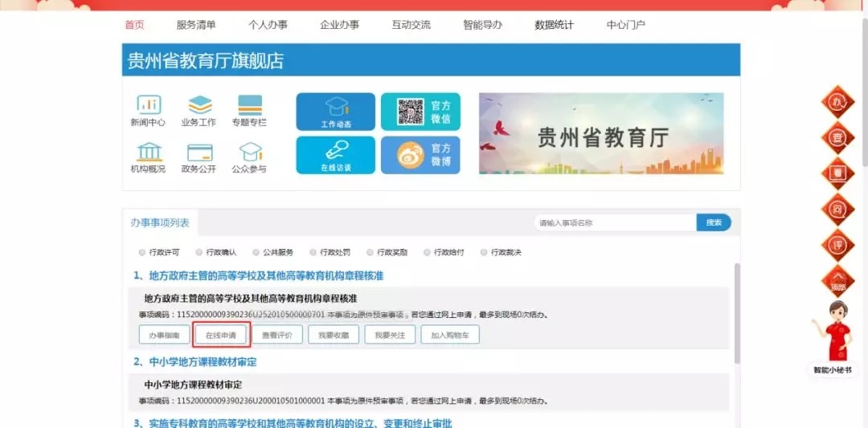868x428 pixels.
Task: Click the 查看评价 button
Action: [x=277, y=335]
